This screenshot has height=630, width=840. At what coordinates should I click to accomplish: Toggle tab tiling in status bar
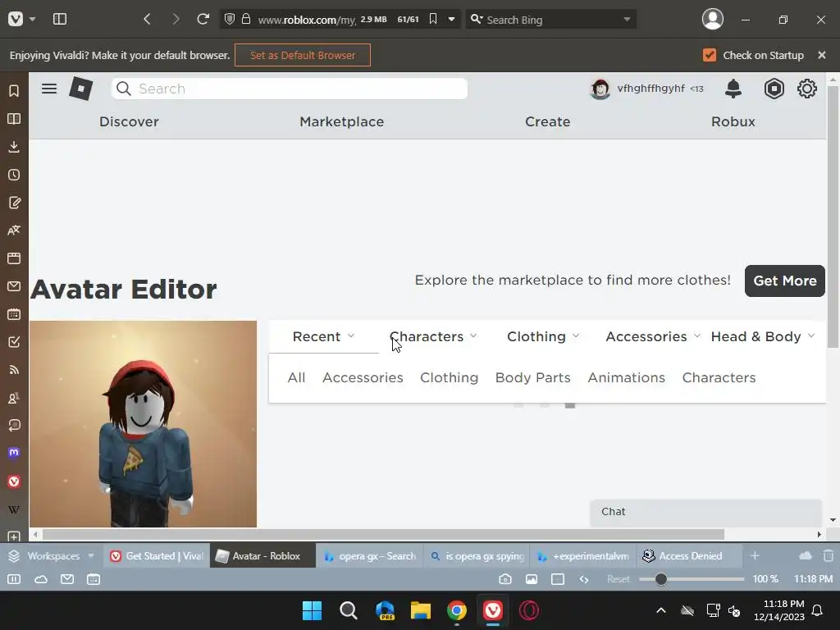coord(558,579)
